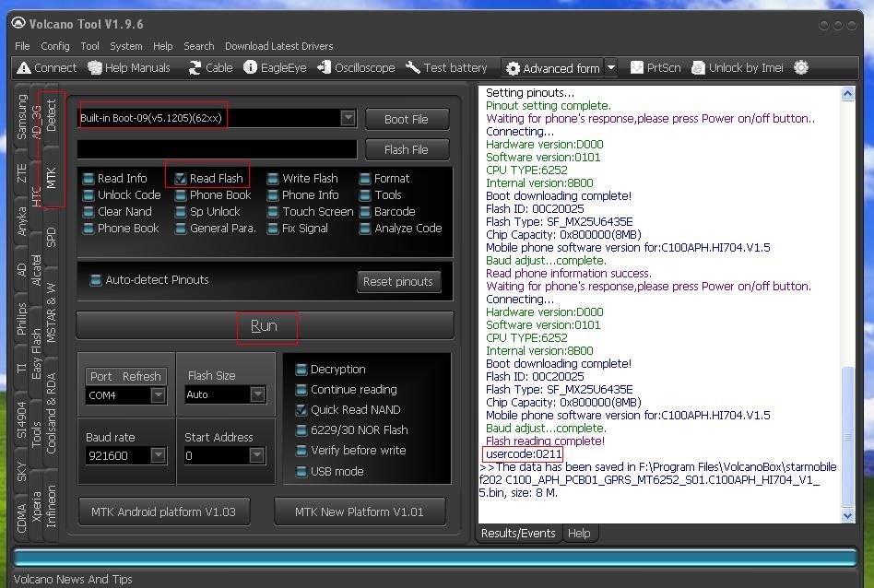
Task: Click Refresh next to Port
Action: coord(142,377)
